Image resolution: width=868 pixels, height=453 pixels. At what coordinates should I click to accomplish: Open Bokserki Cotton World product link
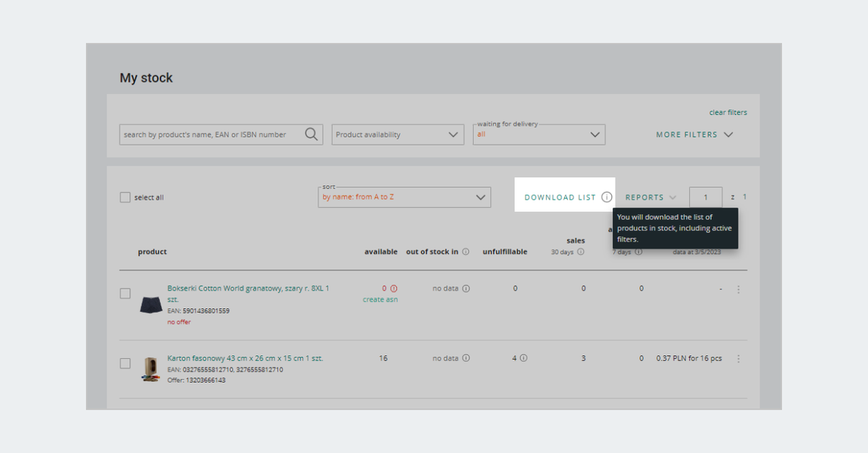point(248,293)
